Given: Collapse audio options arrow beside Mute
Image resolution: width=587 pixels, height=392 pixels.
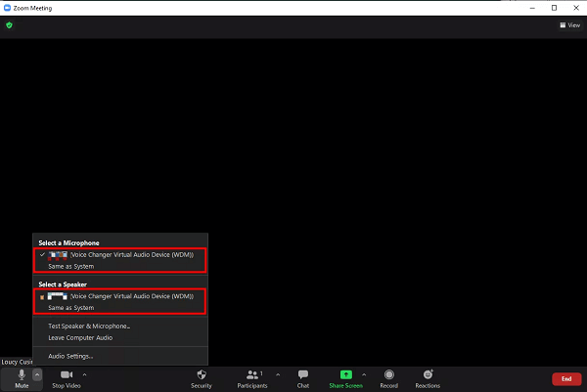Looking at the screenshot, I should point(37,373).
